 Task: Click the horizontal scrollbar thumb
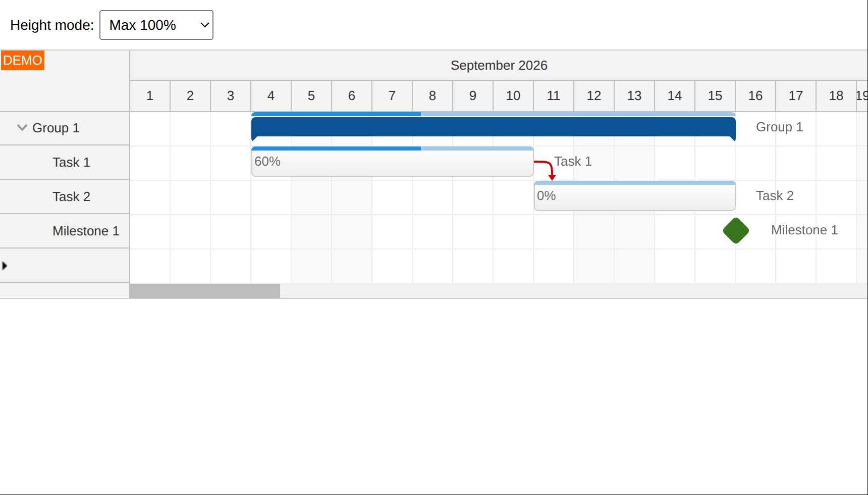[205, 291]
